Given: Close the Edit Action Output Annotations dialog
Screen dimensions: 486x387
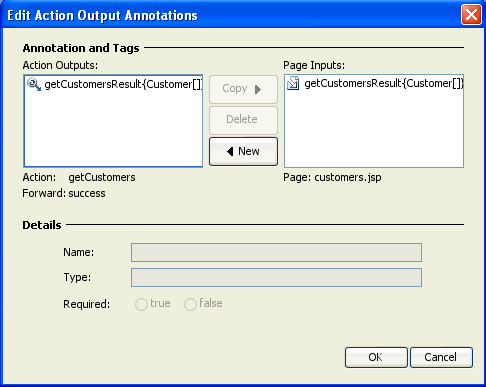Looking at the screenshot, I should [x=471, y=15].
